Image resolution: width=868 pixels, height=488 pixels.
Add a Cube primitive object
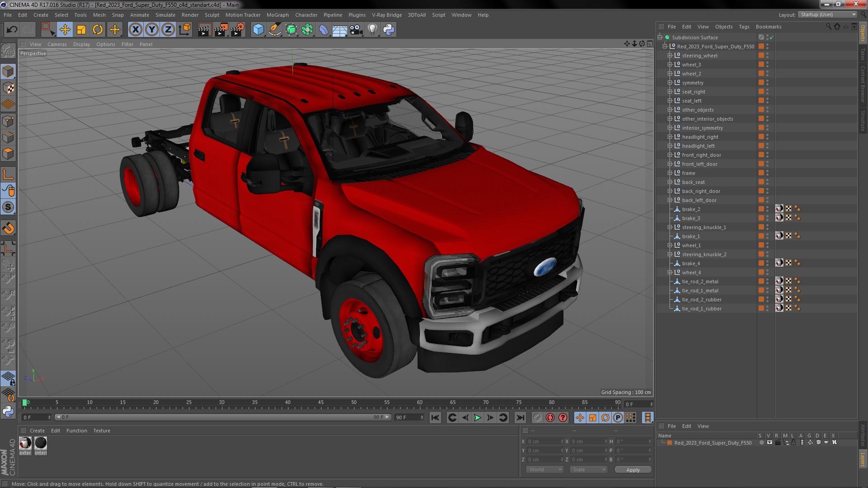coord(258,30)
